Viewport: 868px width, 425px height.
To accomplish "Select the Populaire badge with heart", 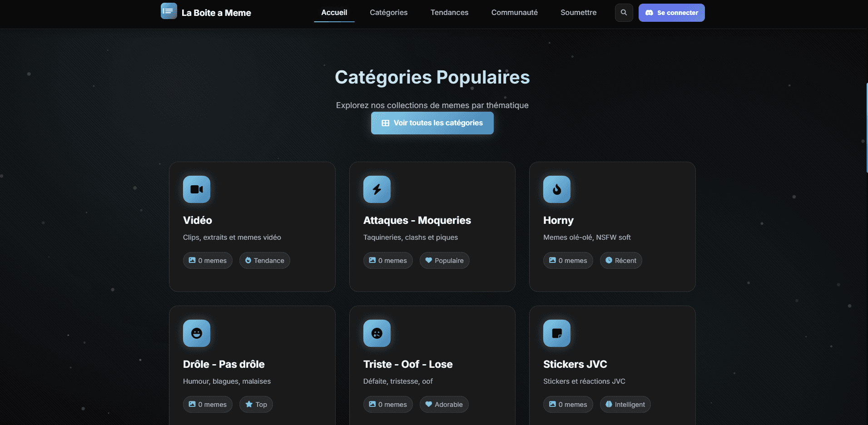I will pos(444,261).
